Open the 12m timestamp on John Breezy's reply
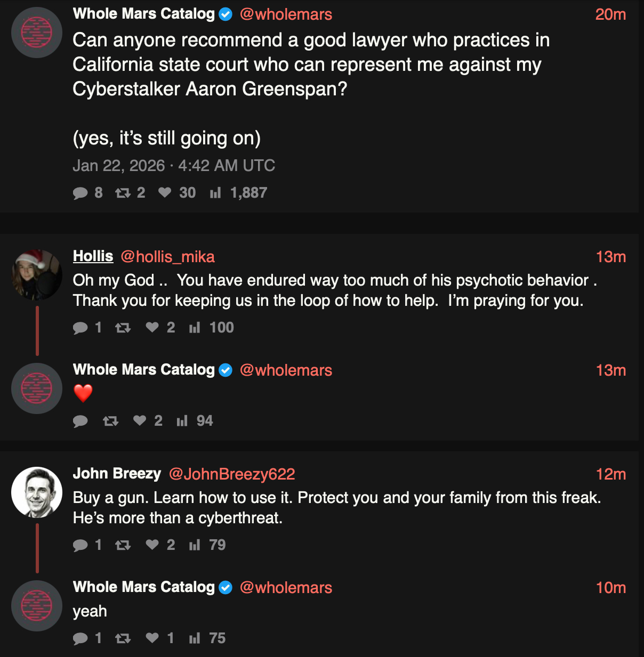 [x=611, y=474]
